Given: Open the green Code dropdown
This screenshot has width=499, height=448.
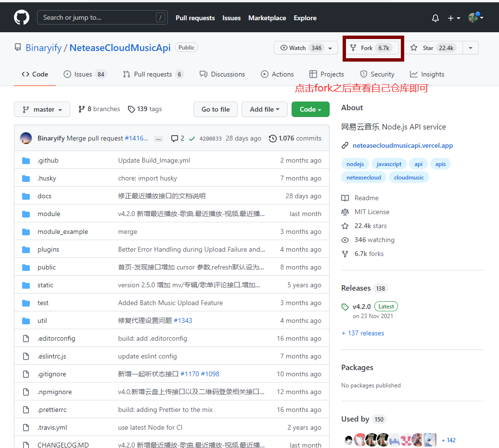Looking at the screenshot, I should pos(310,109).
